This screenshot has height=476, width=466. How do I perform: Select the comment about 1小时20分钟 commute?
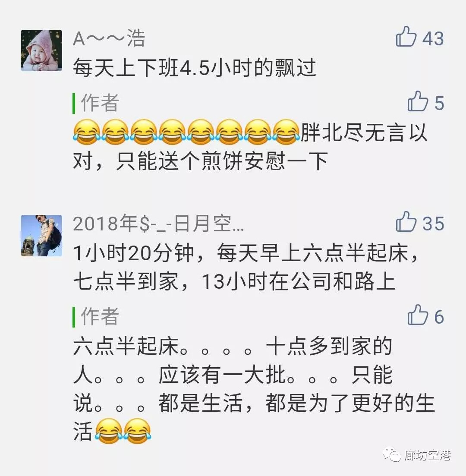coord(246,267)
